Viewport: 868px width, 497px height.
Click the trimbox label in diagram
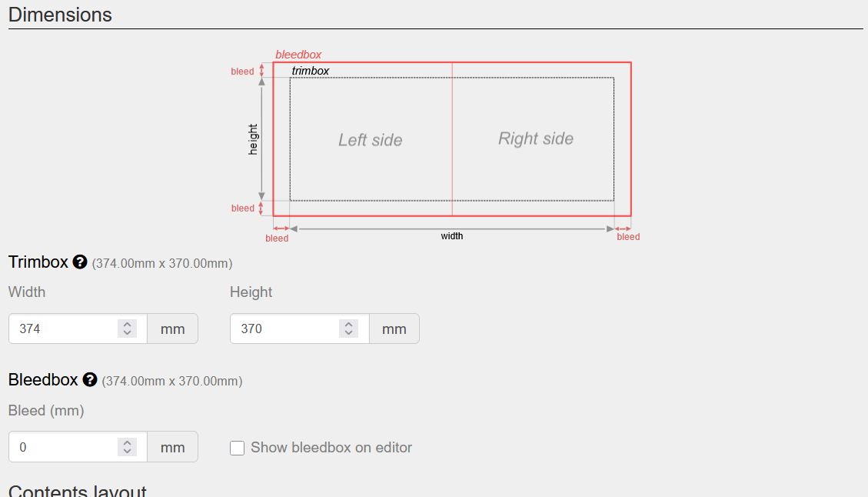[311, 71]
